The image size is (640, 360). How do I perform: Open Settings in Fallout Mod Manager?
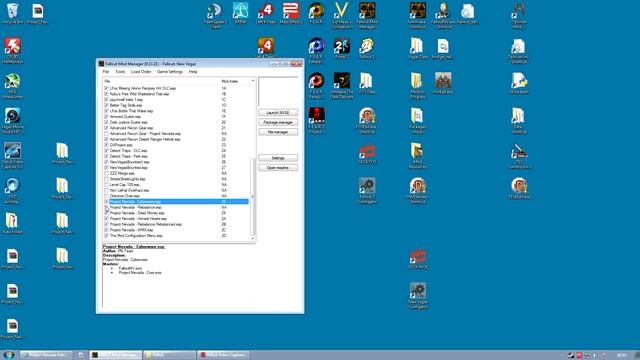[x=278, y=158]
